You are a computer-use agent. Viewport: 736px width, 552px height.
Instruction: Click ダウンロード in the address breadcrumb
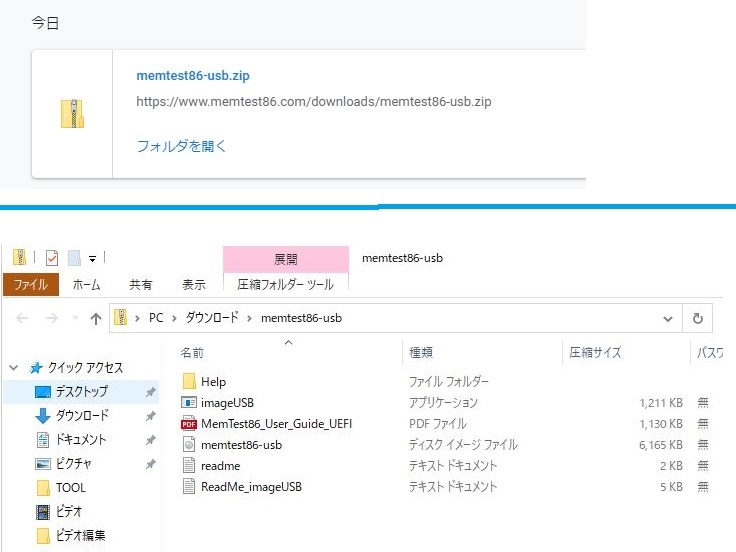pos(212,318)
